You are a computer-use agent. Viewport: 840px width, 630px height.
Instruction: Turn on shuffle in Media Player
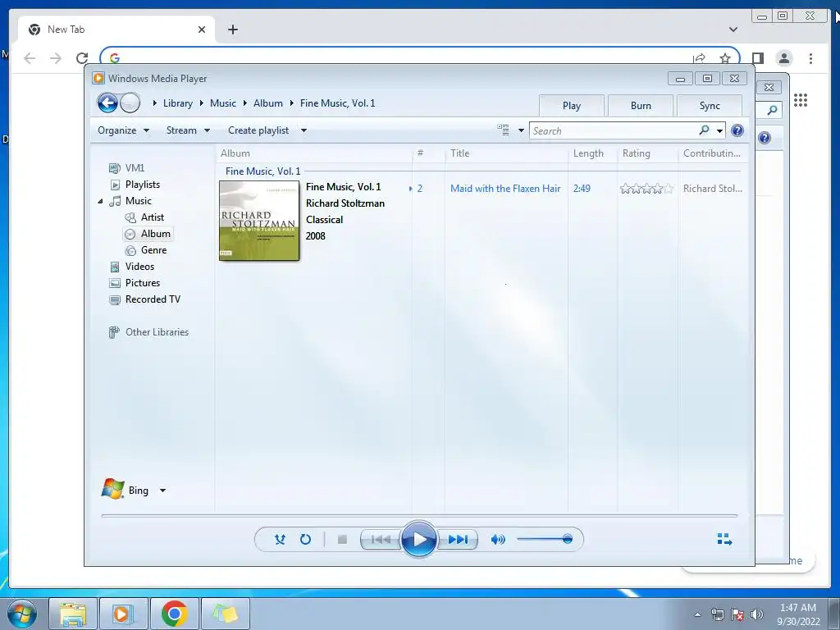coord(280,539)
